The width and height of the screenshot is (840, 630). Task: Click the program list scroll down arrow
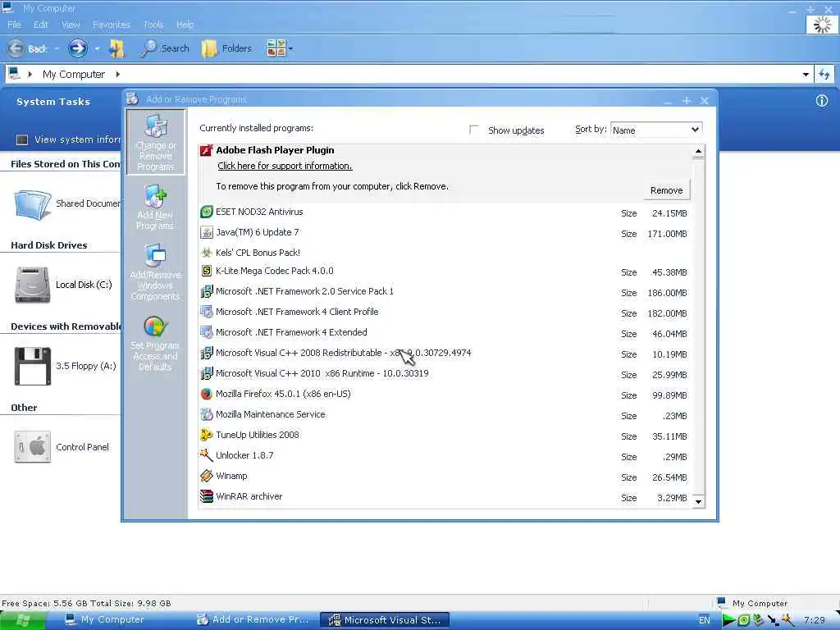click(x=698, y=502)
